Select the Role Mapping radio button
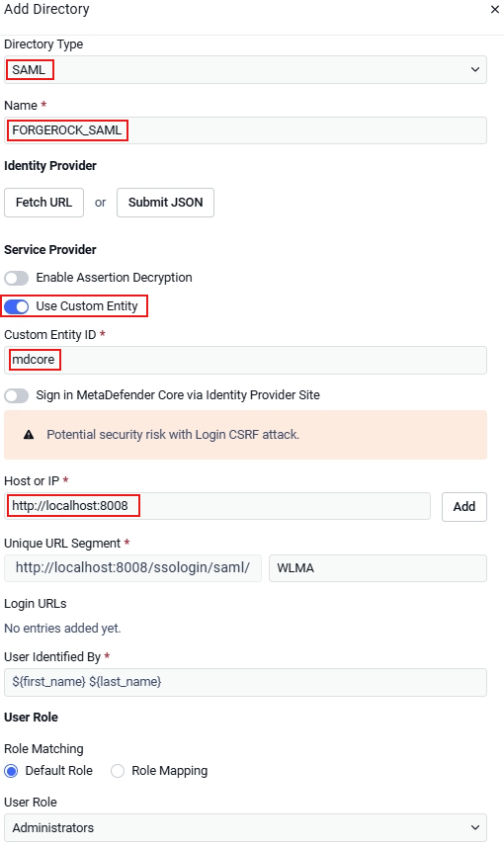 [118, 771]
